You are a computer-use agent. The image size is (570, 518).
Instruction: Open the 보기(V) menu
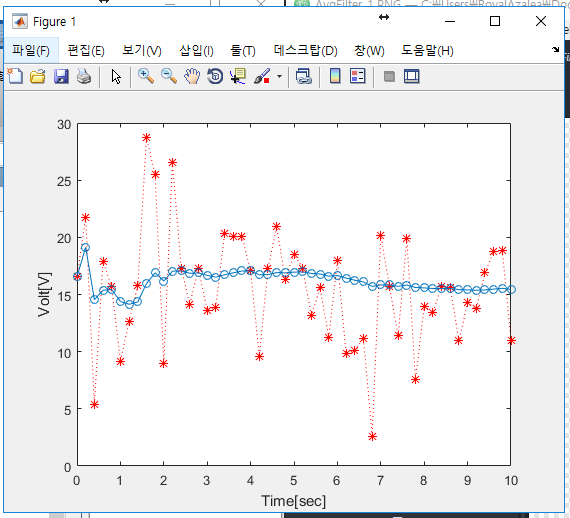(142, 51)
